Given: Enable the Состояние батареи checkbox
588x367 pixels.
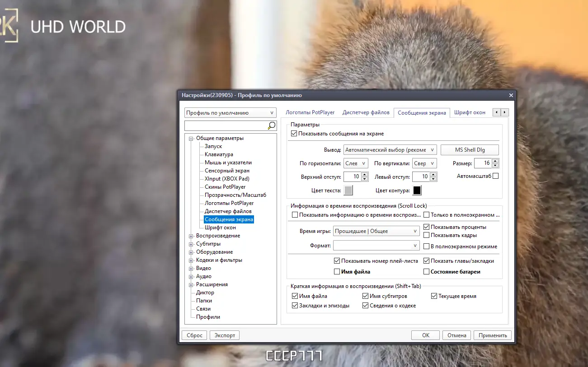Looking at the screenshot, I should (x=426, y=272).
